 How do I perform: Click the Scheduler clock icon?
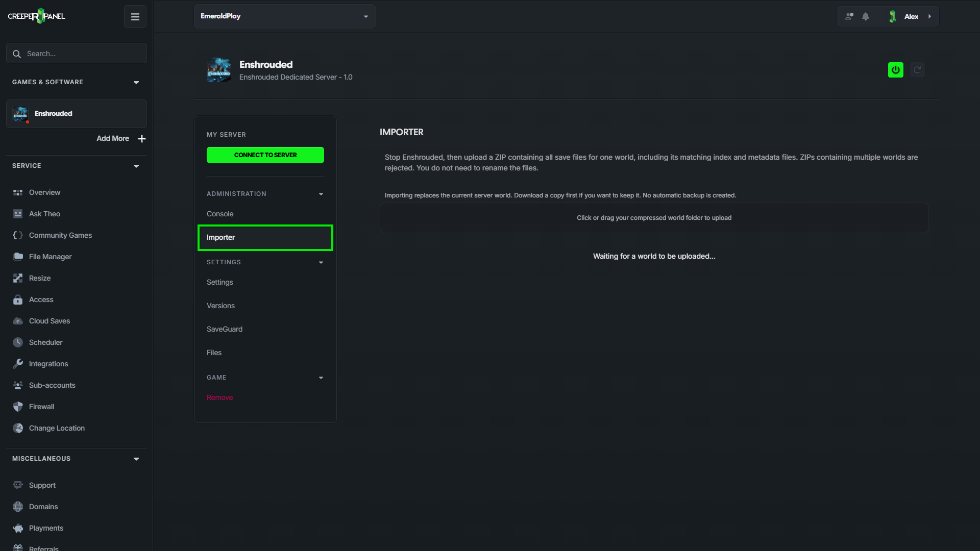click(x=18, y=342)
